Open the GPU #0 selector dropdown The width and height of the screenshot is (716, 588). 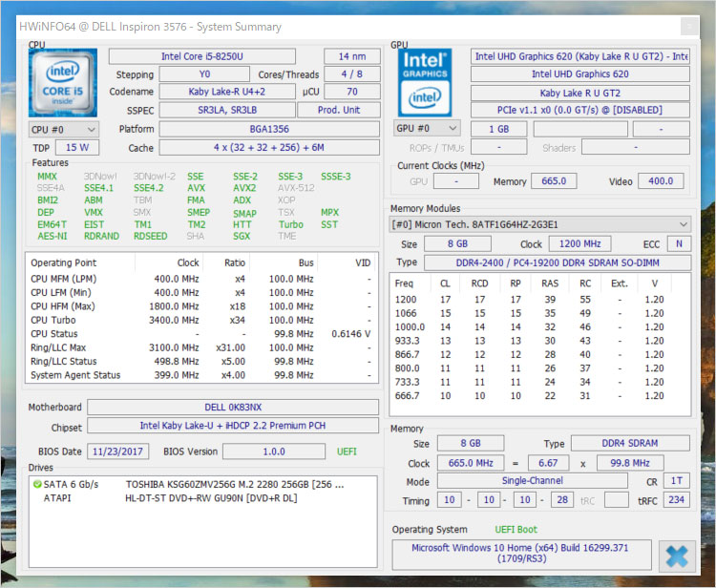pyautogui.click(x=427, y=129)
